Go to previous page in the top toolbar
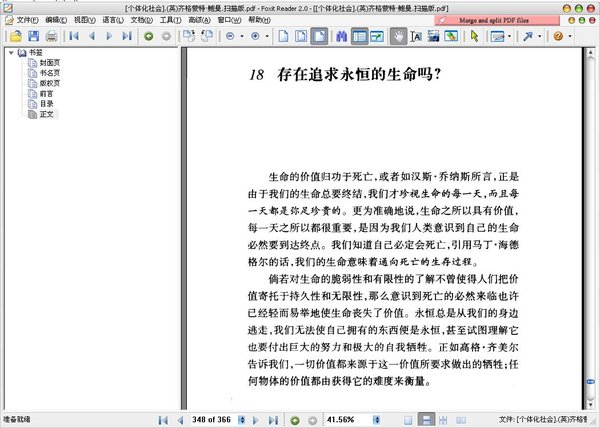This screenshot has height=428, width=600. 91,36
